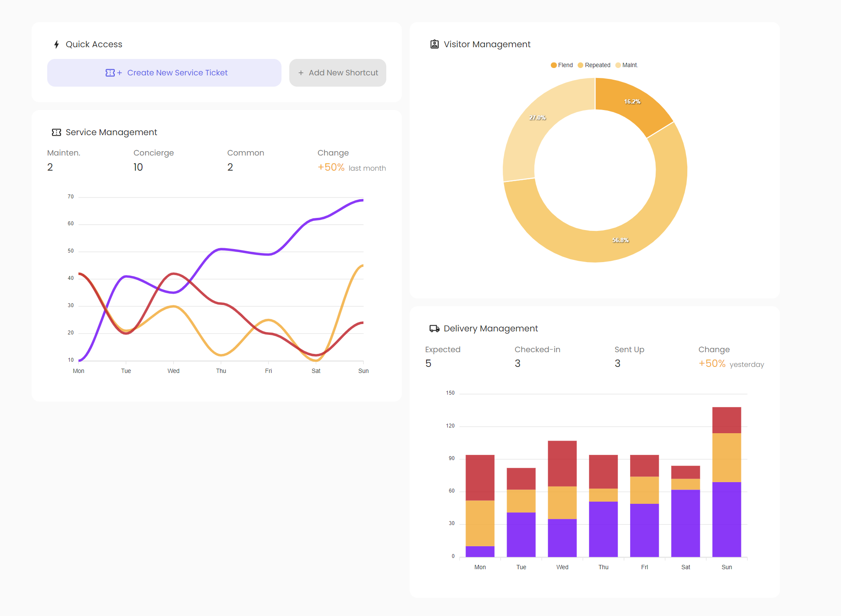Click the Tue bar in delivery chart
The height and width of the screenshot is (616, 841).
tap(521, 512)
